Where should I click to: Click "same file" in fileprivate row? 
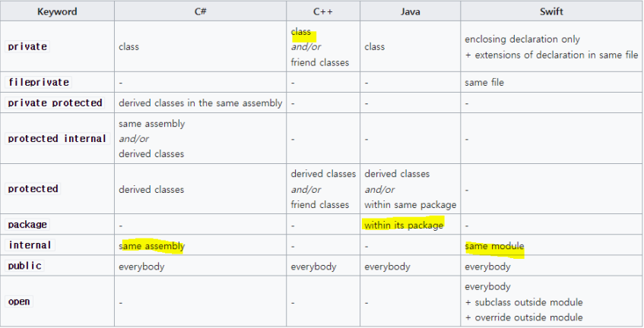click(484, 83)
